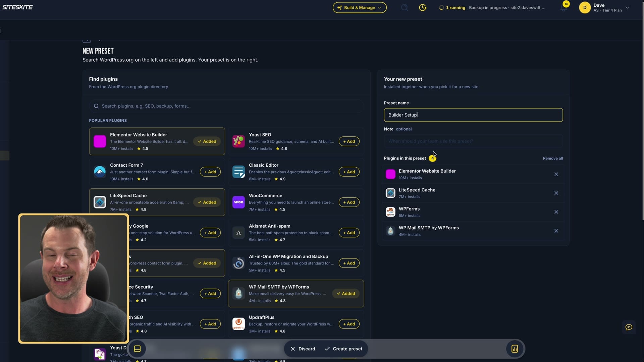Add WooCommerce to preset

[x=349, y=202]
